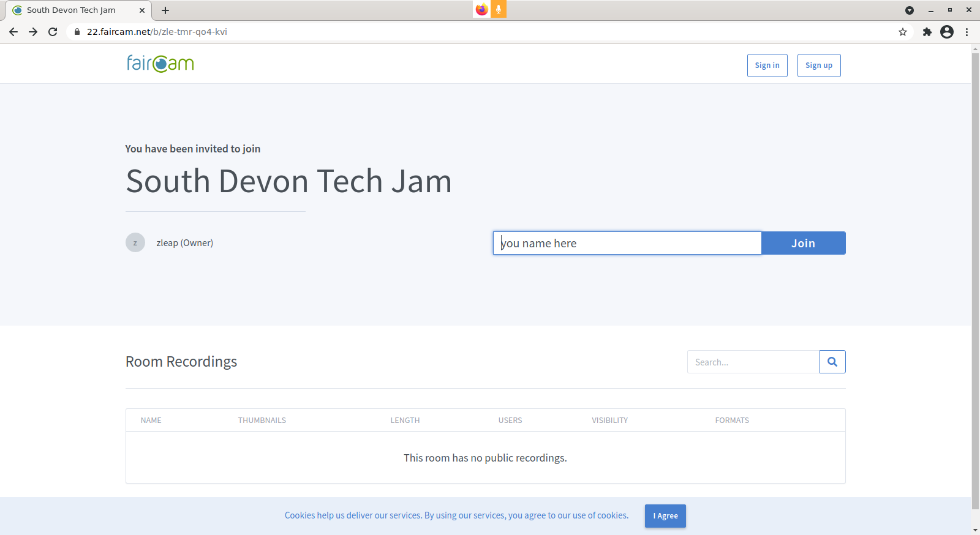Click the USERS column header

click(x=510, y=421)
